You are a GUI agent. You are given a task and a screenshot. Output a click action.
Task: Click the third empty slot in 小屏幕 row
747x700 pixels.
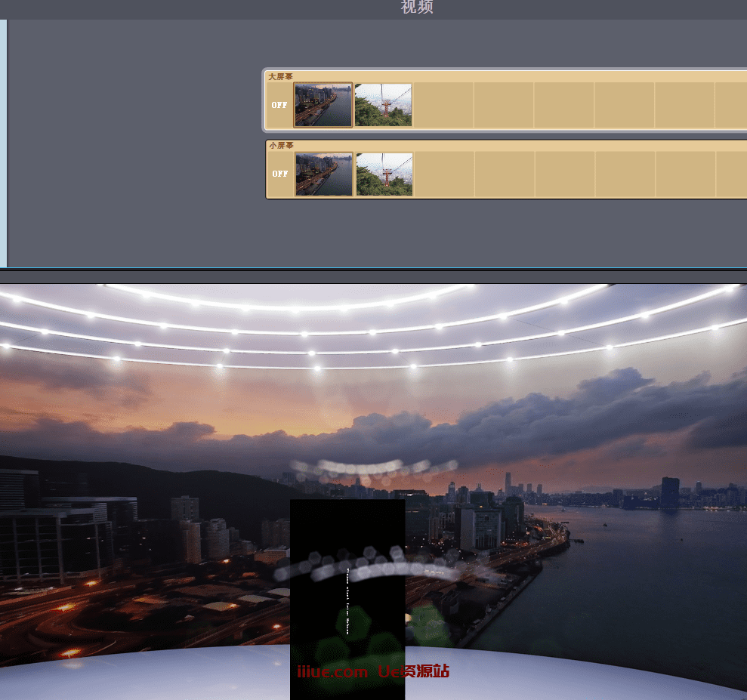[x=445, y=174]
